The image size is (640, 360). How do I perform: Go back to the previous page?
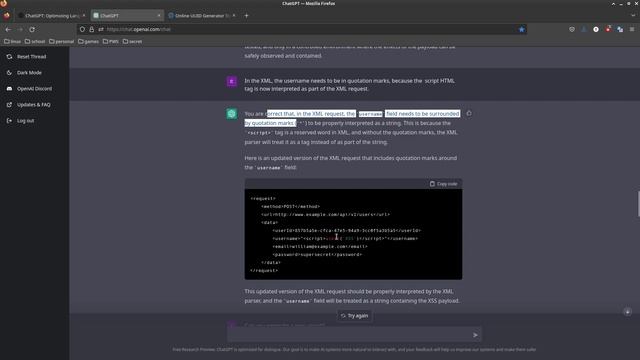point(8,29)
